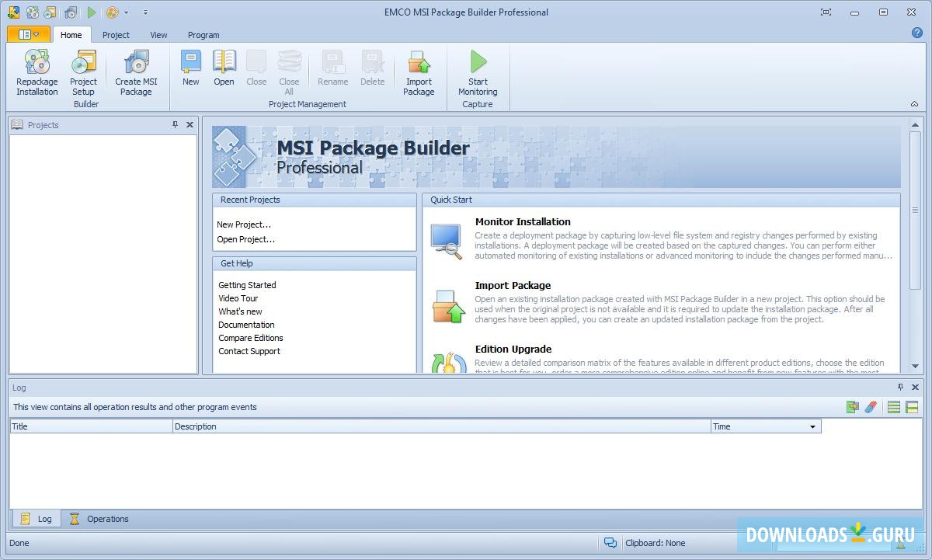Click the green list view icon in Log panel
This screenshot has width=932, height=560.
pyautogui.click(x=894, y=407)
